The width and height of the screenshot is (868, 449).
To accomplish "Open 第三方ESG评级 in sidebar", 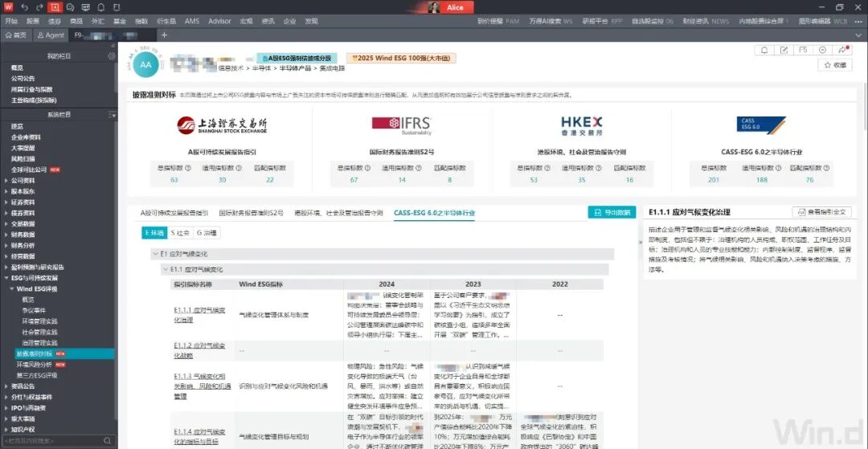I will coord(36,375).
